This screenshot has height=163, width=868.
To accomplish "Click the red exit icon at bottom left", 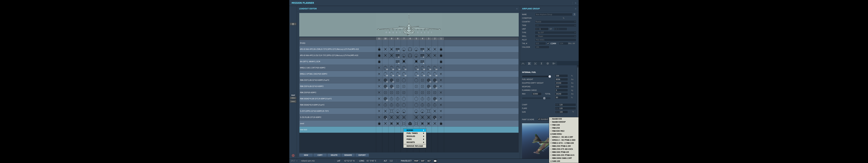I will click(293, 156).
